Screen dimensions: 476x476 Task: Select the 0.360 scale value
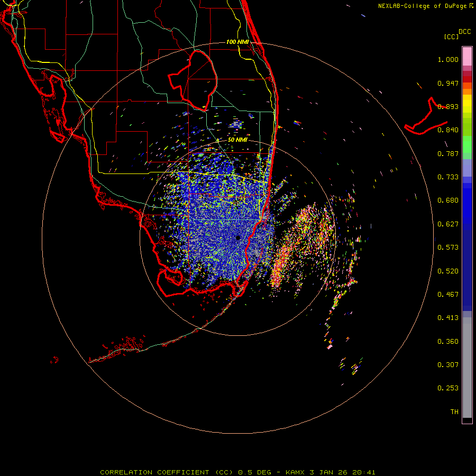[x=448, y=342]
